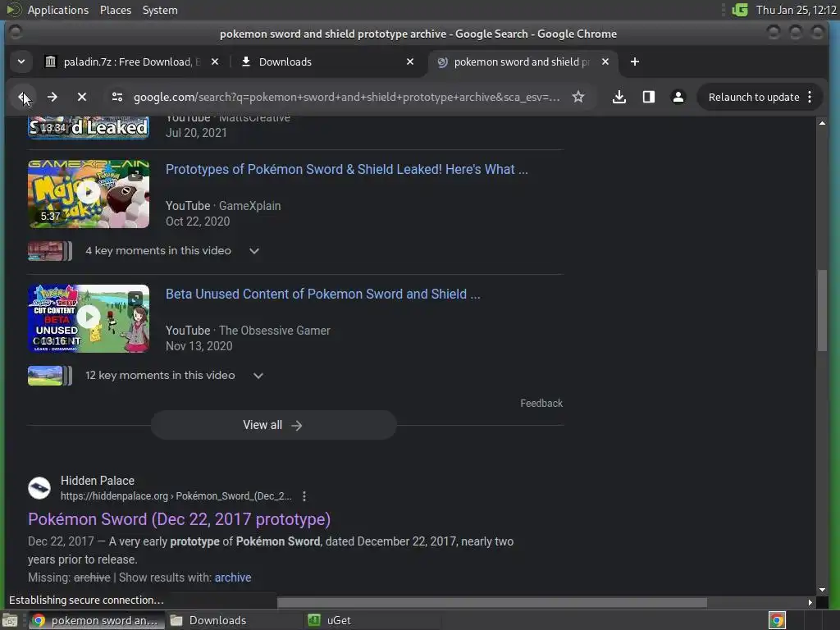Screen dimensions: 840x630
Task: Open Prototypes of Pokémon Sword & Shield Leaked link
Action: pyautogui.click(x=347, y=169)
